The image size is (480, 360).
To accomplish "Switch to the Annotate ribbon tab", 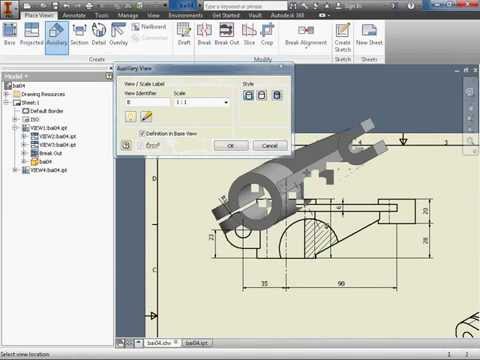I will click(x=74, y=15).
